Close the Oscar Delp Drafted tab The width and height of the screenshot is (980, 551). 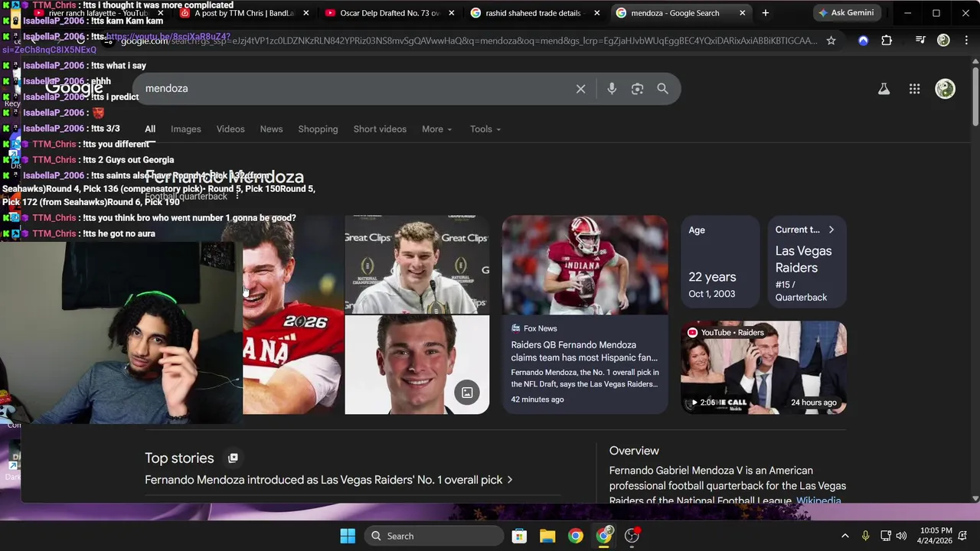pos(451,13)
